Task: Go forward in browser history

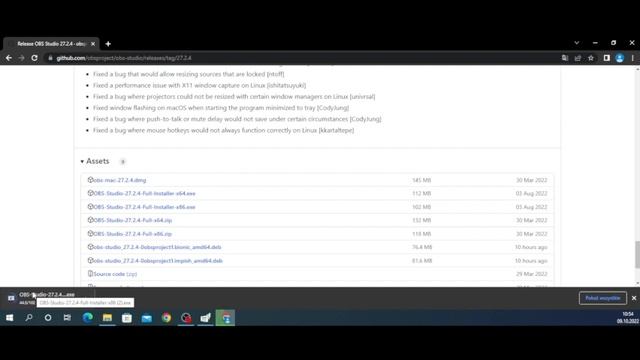Action: [21, 58]
